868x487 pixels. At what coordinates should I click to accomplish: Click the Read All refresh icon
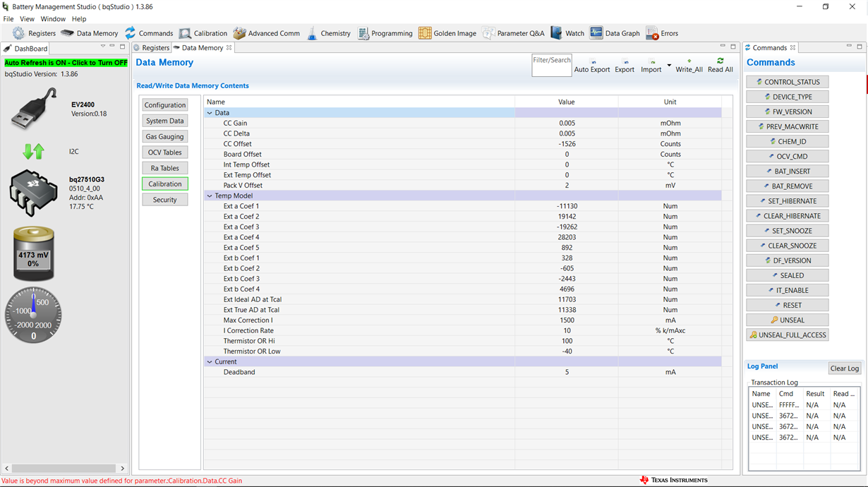pyautogui.click(x=721, y=61)
